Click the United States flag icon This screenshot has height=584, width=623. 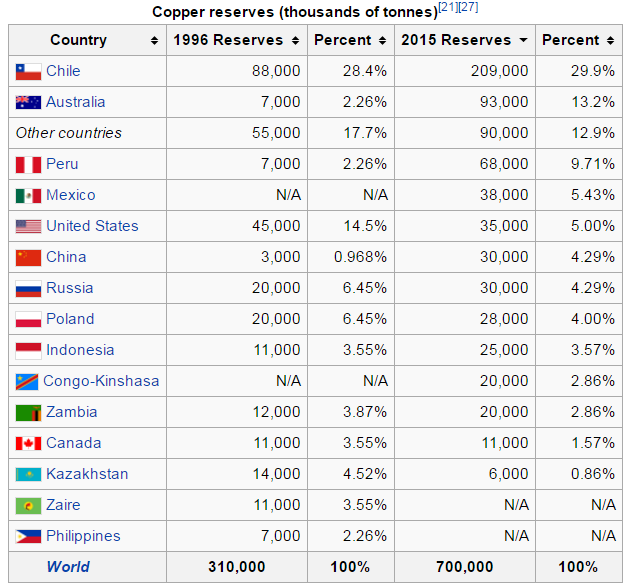28,227
